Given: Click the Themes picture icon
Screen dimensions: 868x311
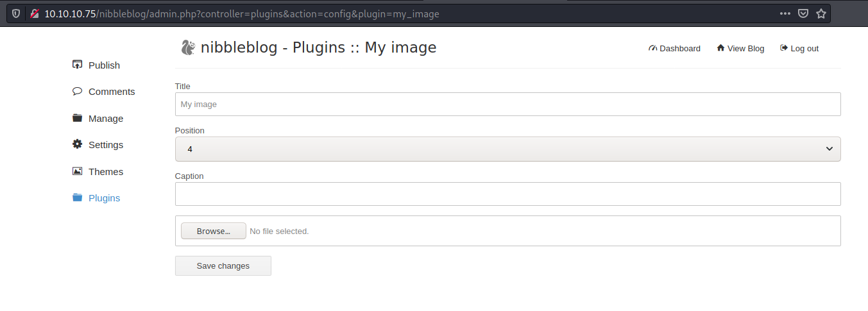Looking at the screenshot, I should pyautogui.click(x=77, y=171).
